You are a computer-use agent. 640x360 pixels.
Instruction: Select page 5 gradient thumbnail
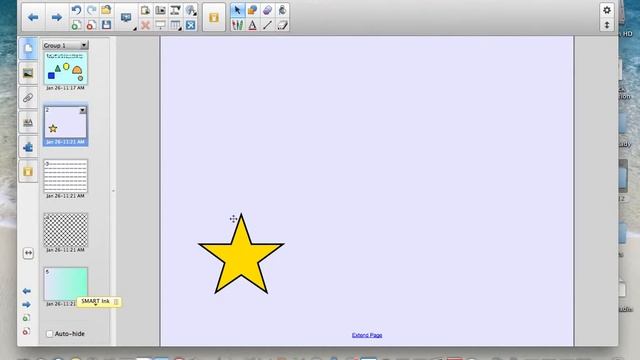65,284
